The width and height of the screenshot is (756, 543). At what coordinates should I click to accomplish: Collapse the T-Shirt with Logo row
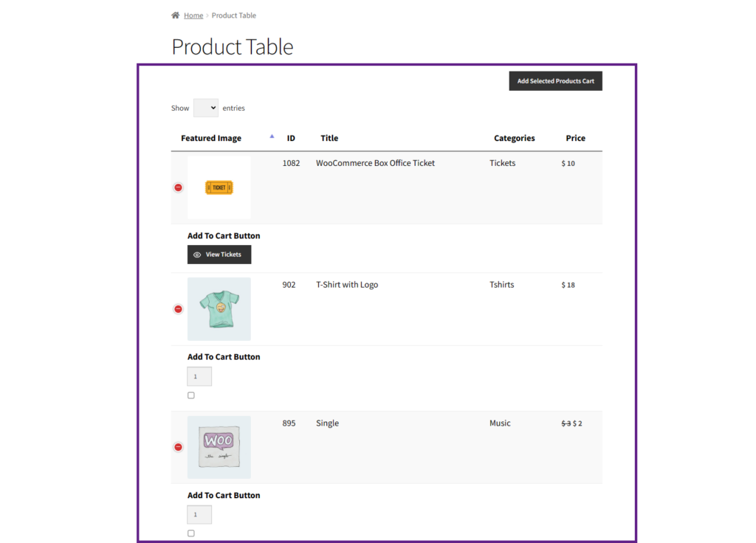179,309
